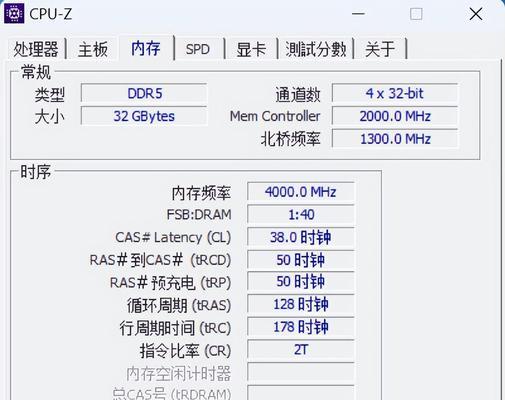Click the 时序 group heading
Screen dimensions: 505x400
click(x=36, y=172)
